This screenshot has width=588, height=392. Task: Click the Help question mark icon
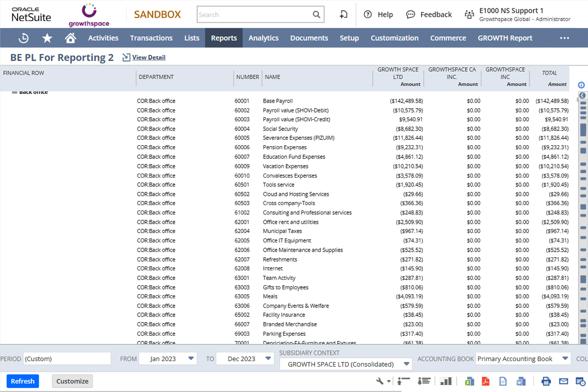click(367, 15)
